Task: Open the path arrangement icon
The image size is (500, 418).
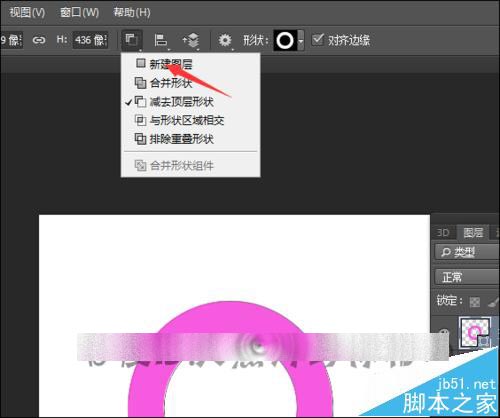Action: click(191, 40)
